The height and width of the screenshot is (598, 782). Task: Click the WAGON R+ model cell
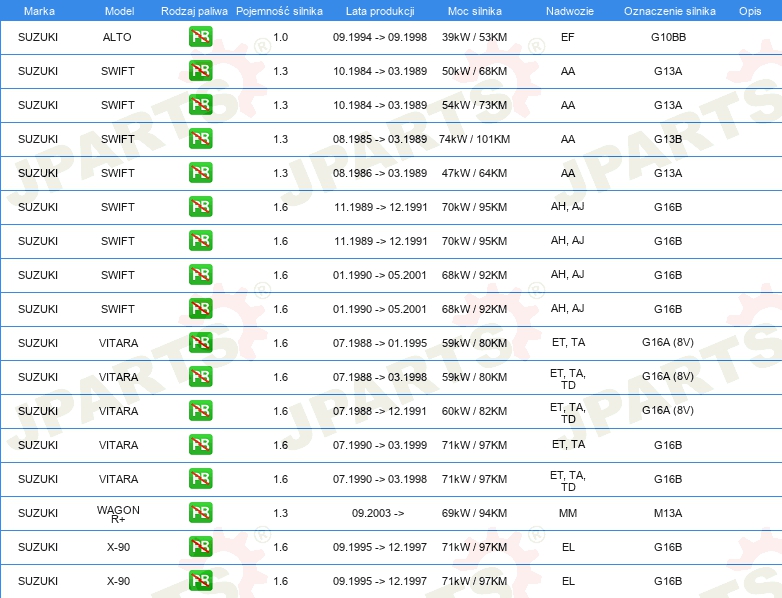(x=118, y=514)
